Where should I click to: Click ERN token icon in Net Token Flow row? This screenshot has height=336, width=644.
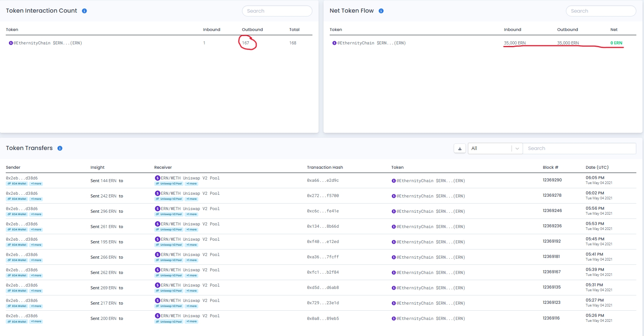[x=334, y=43]
